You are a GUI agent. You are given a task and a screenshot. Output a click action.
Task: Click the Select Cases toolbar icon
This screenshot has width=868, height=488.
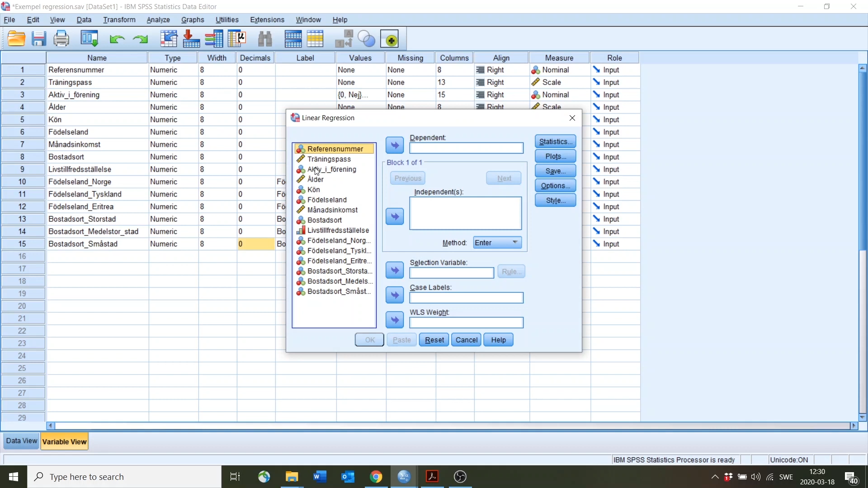tap(315, 39)
